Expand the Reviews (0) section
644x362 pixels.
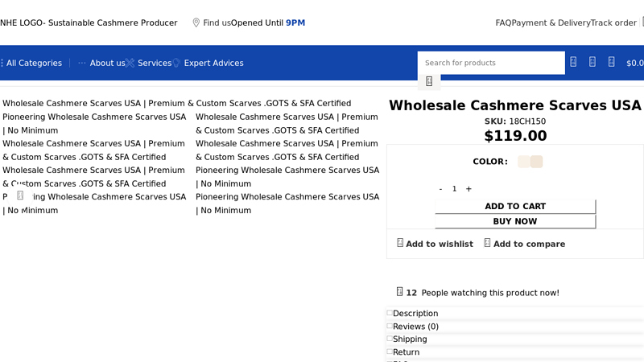pos(415,327)
